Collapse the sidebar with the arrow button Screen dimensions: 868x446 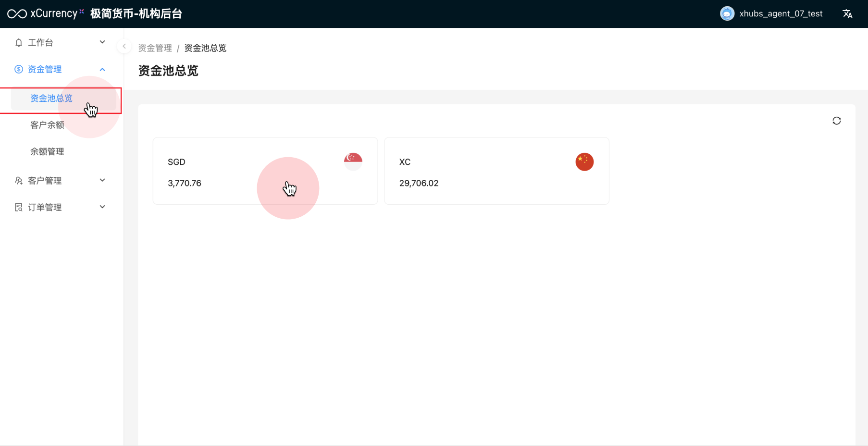124,46
